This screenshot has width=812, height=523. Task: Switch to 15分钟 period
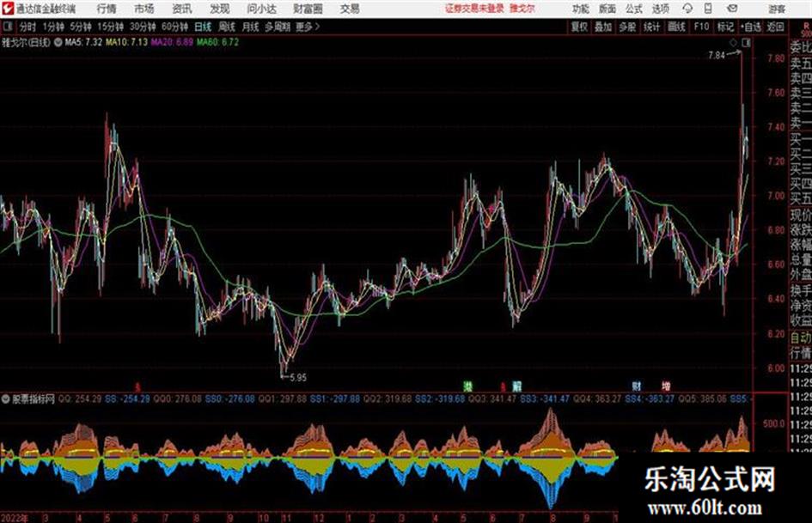click(110, 27)
